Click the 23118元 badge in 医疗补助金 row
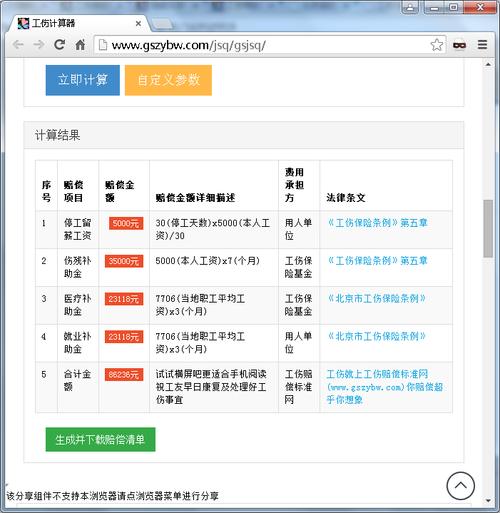Image resolution: width=500 pixels, height=513 pixels. 124,299
